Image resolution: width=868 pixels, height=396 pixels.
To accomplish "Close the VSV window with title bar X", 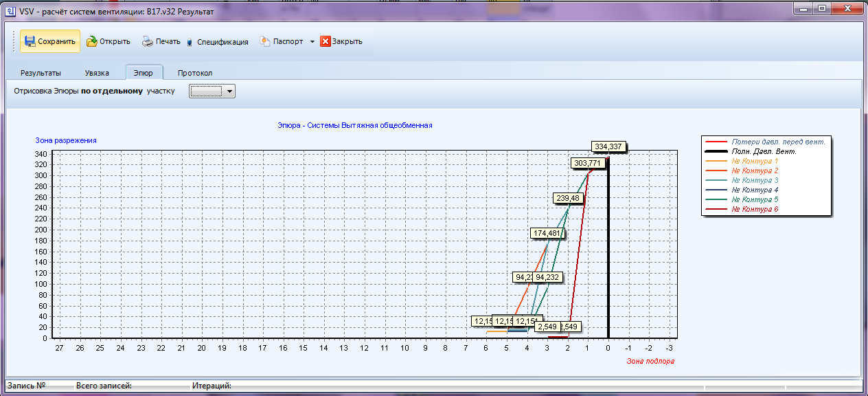I will pos(847,8).
